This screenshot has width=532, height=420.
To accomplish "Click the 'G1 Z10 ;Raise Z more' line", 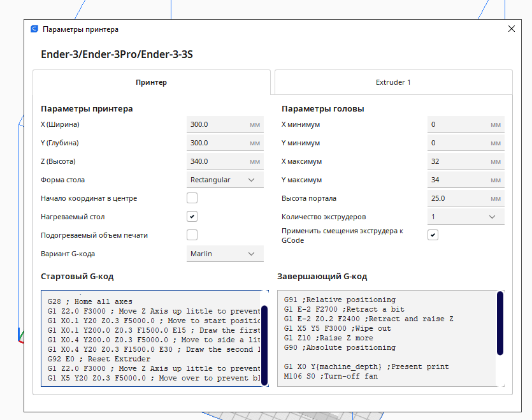I will pos(328,338).
